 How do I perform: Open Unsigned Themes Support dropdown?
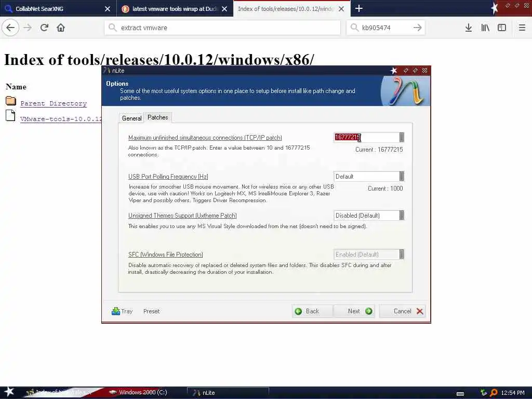point(402,215)
